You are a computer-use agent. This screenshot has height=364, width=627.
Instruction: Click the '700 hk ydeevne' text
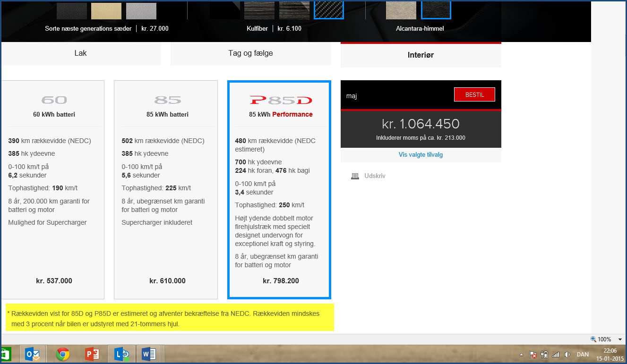[x=258, y=162]
